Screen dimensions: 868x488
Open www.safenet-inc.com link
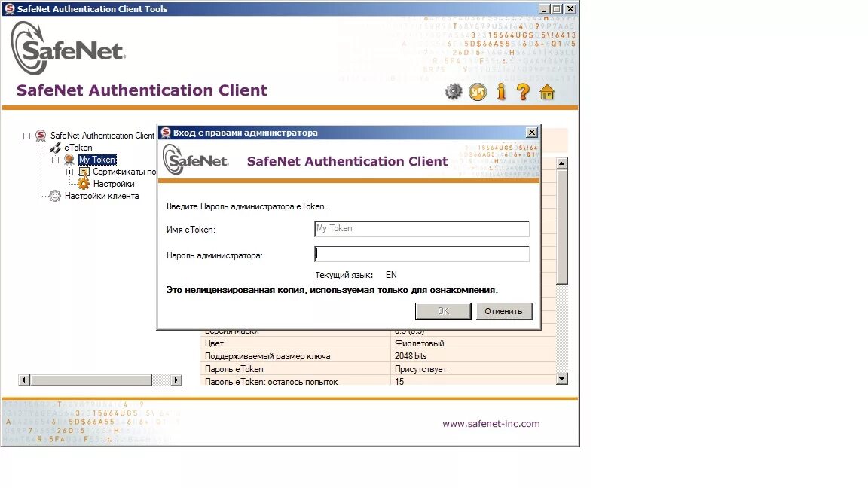491,424
